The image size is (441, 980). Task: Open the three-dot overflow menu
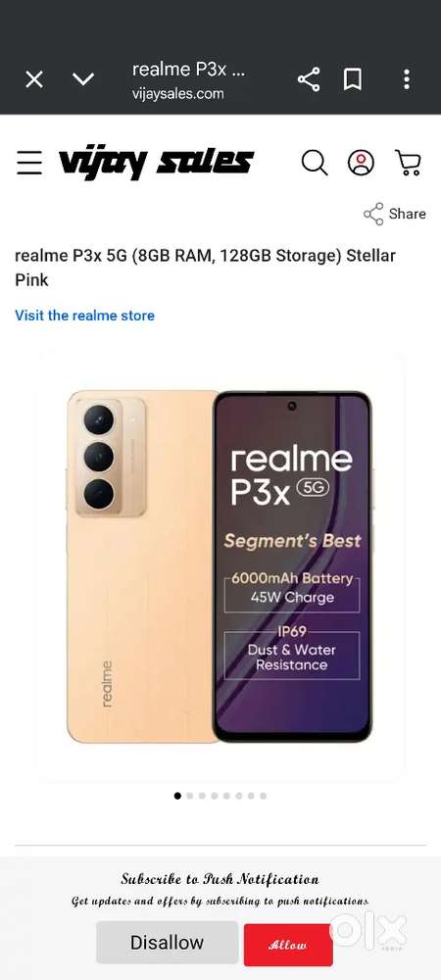coord(407,79)
